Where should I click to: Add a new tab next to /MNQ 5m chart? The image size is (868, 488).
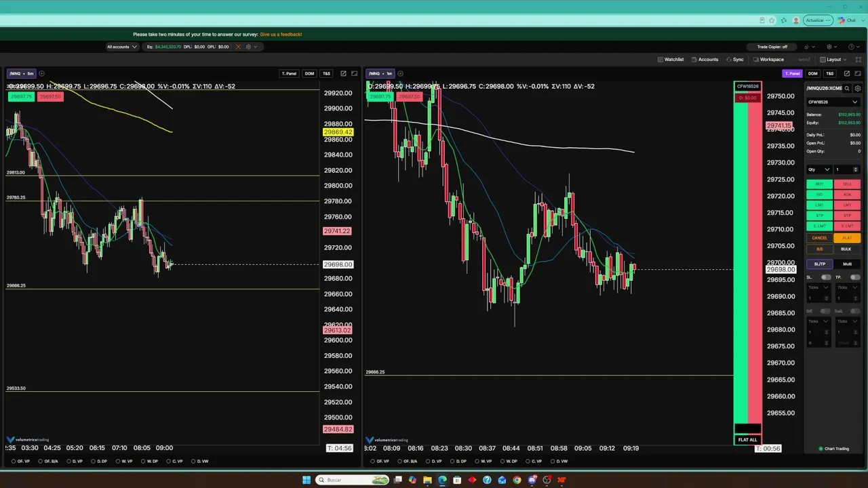click(x=41, y=73)
